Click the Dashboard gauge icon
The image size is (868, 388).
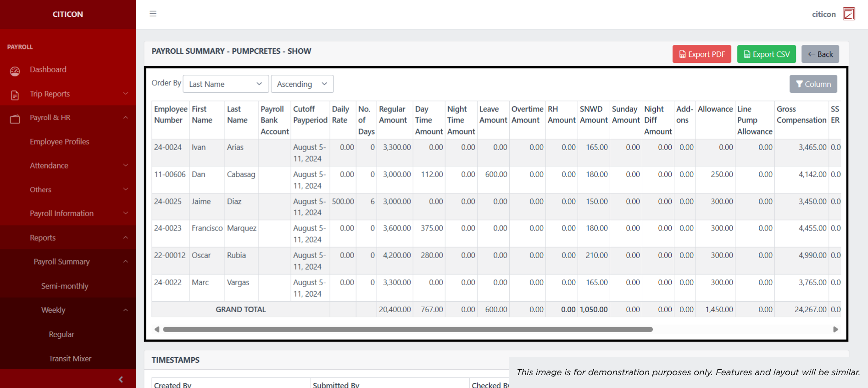point(15,71)
